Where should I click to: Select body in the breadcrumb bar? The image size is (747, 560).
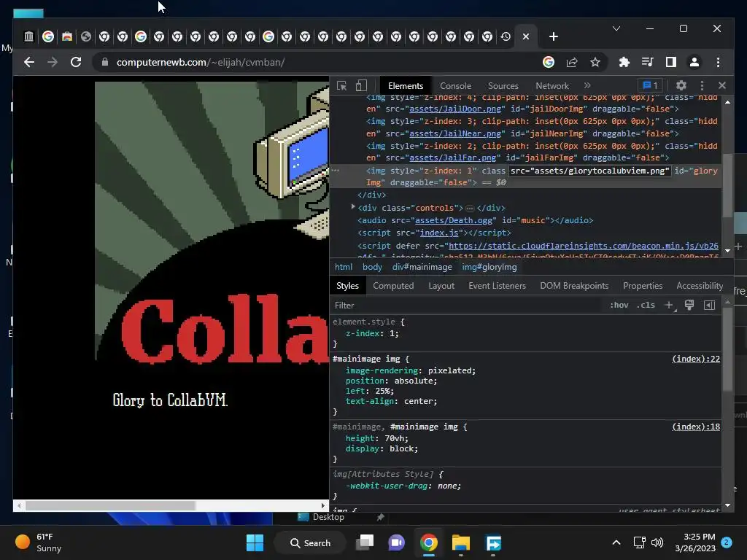[x=372, y=267]
